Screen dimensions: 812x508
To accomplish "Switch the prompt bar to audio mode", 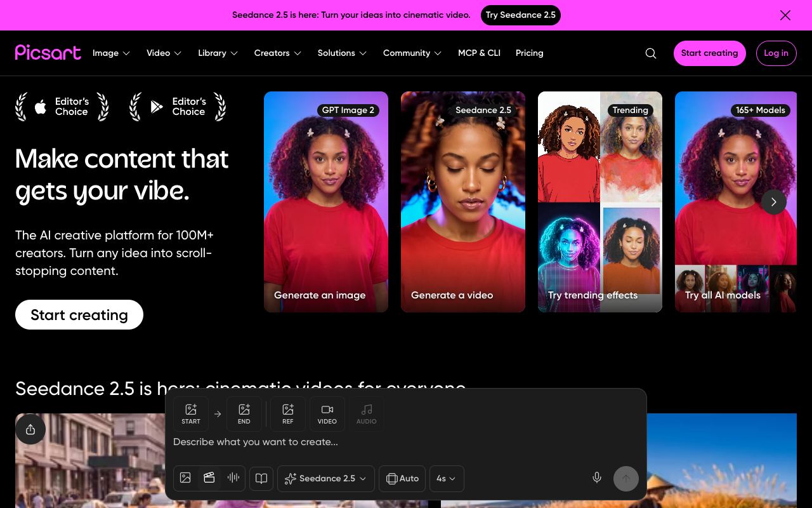I will click(233, 478).
